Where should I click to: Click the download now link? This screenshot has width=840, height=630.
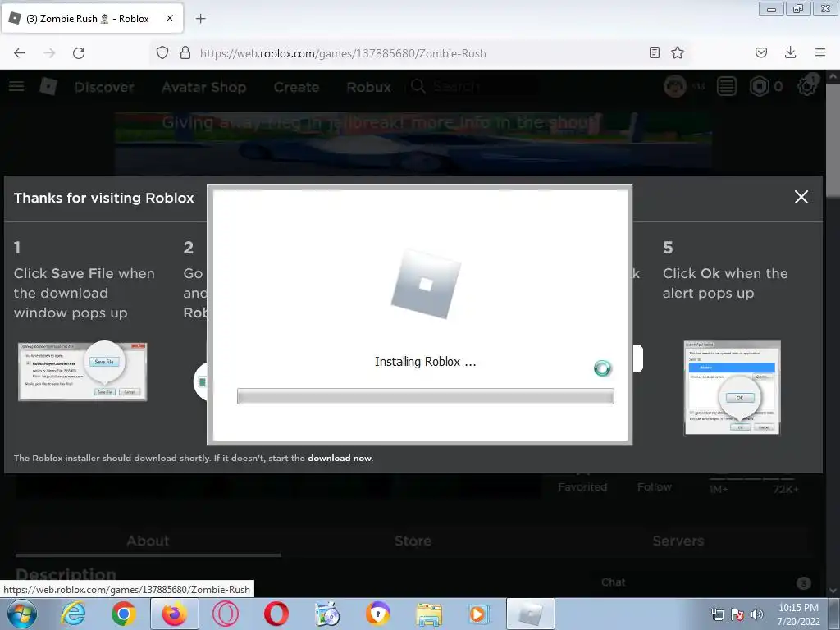coord(340,458)
